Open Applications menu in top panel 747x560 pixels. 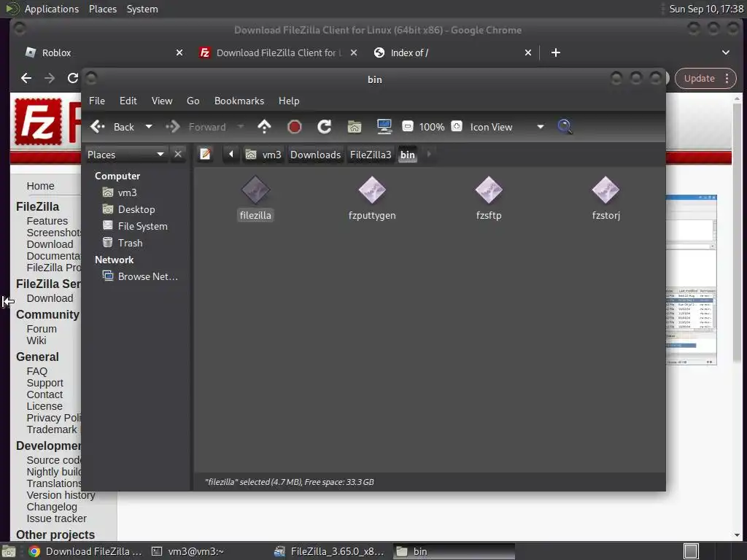[52, 9]
